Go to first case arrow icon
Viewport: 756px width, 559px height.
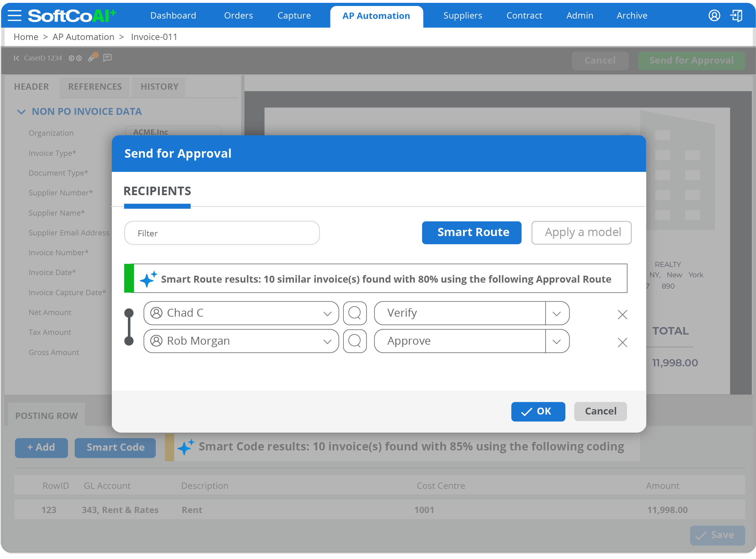click(16, 58)
